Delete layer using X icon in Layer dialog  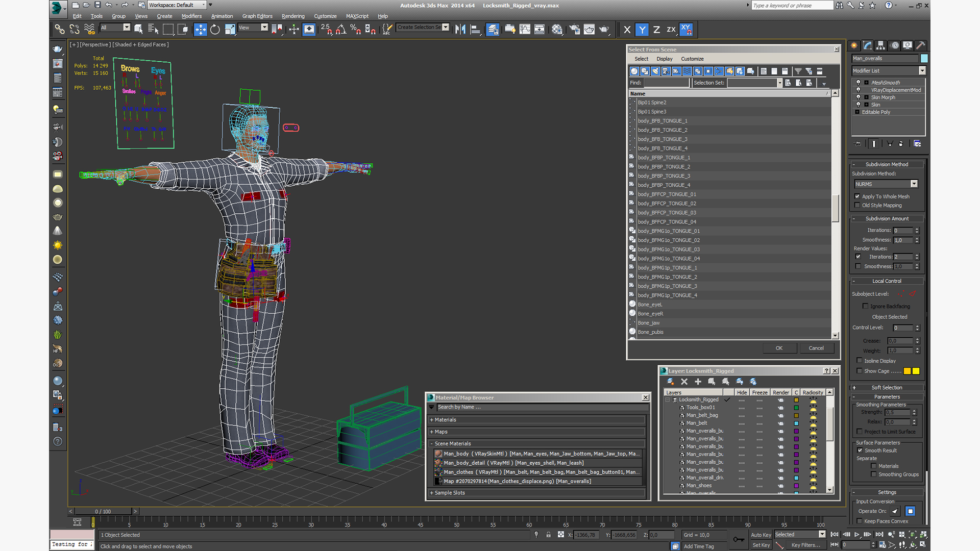(x=684, y=382)
